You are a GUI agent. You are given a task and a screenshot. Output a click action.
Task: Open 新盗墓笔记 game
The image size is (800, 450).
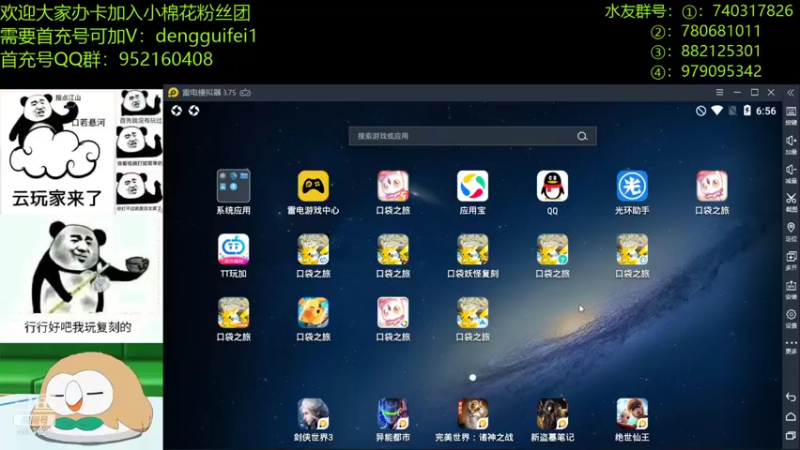coord(552,414)
